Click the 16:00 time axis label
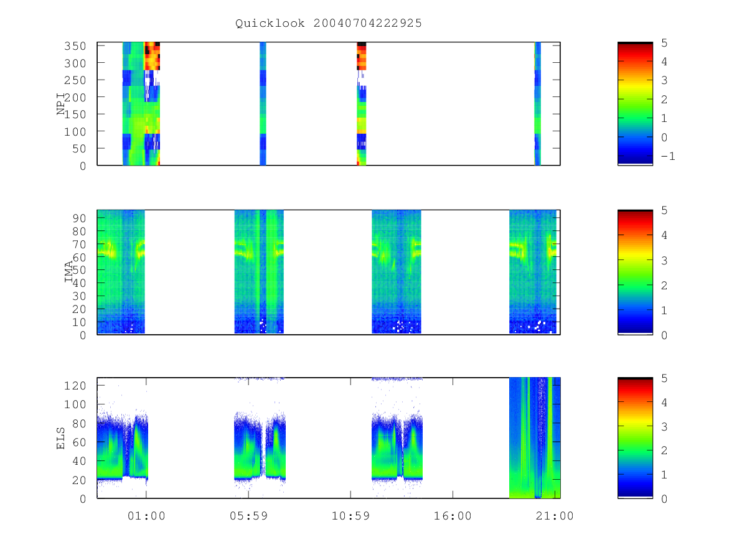 click(453, 516)
